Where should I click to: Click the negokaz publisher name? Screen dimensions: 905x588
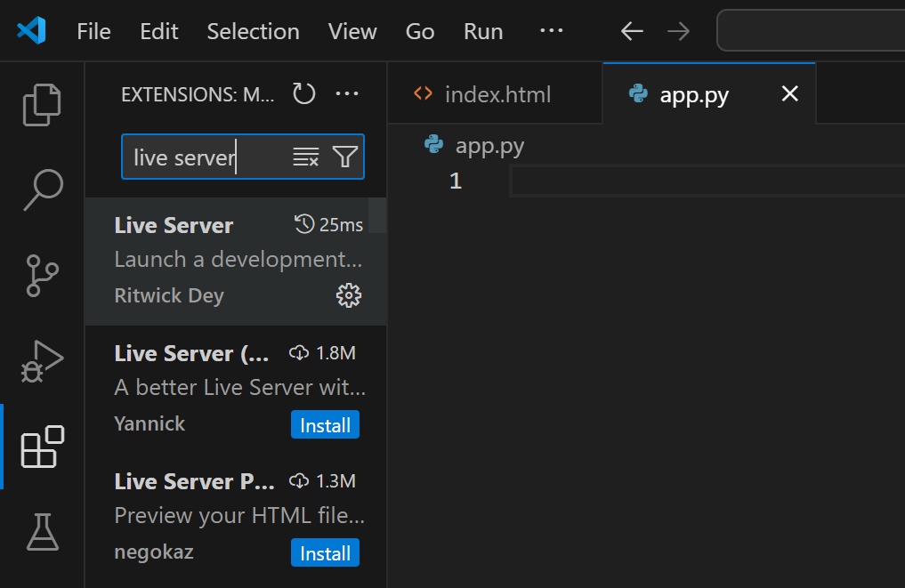pyautogui.click(x=154, y=552)
